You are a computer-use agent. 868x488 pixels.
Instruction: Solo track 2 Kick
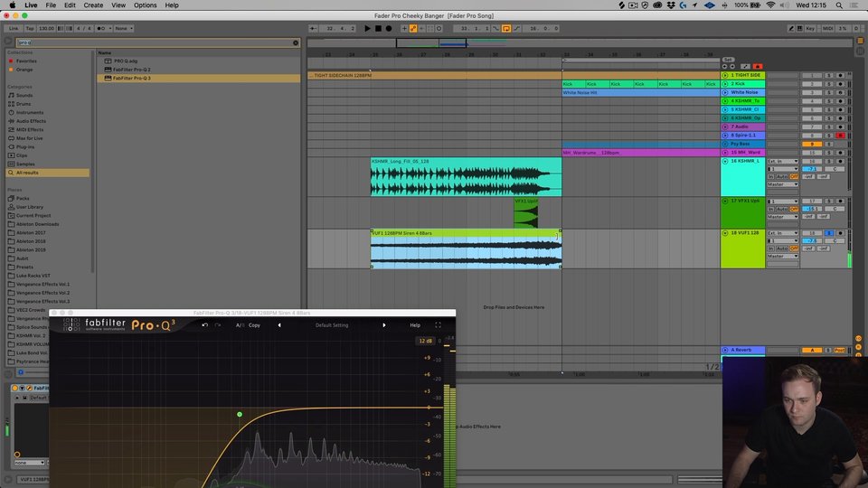[829, 84]
